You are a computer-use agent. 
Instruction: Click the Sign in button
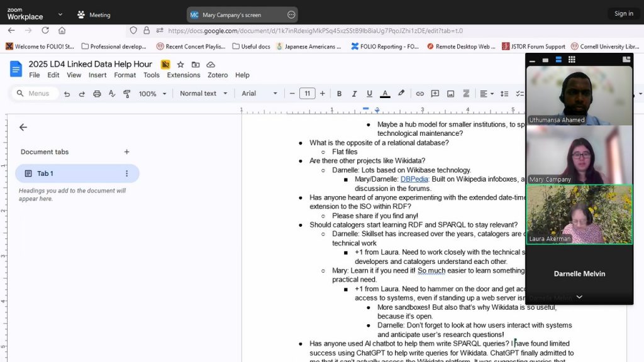tap(623, 14)
